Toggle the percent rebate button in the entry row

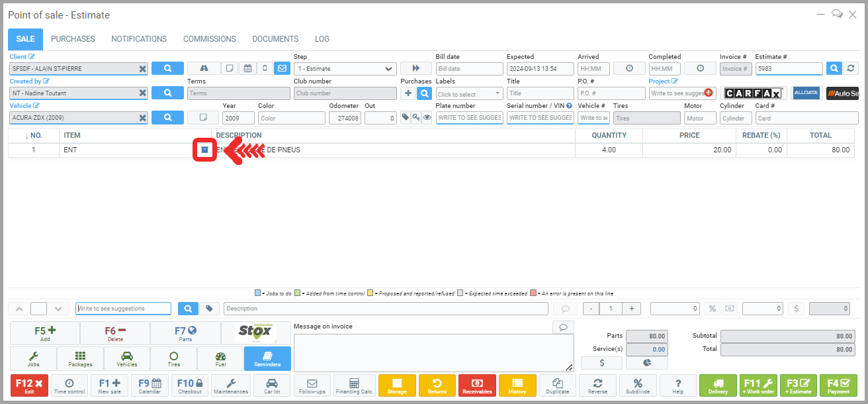coord(712,309)
